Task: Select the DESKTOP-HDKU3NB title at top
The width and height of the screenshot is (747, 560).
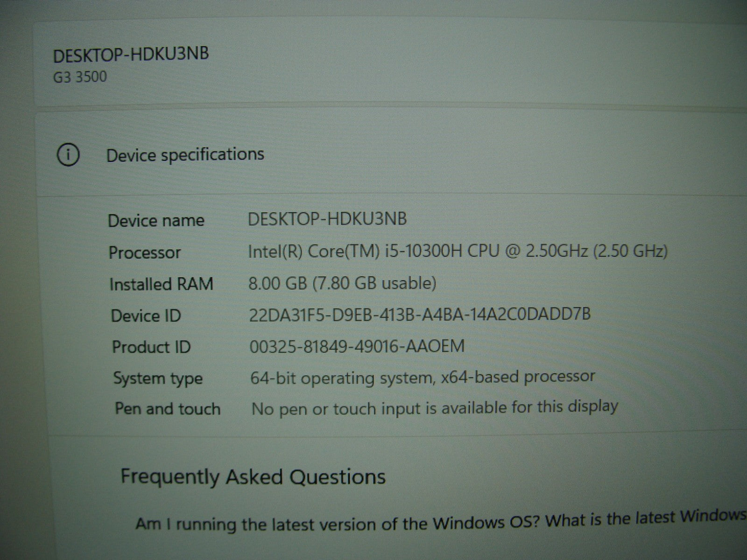Action: point(131,55)
